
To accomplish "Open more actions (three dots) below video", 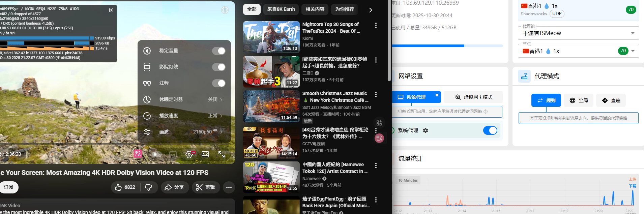I will pos(229,187).
